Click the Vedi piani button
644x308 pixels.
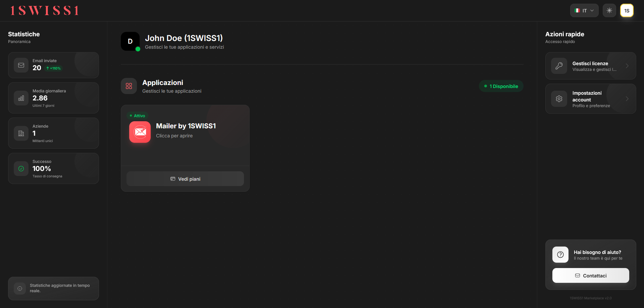pos(185,179)
